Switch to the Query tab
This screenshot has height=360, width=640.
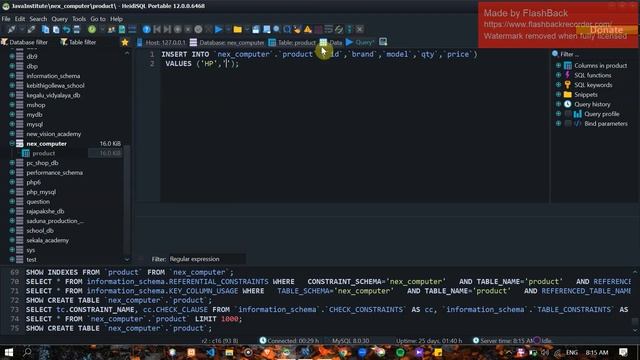pos(360,42)
